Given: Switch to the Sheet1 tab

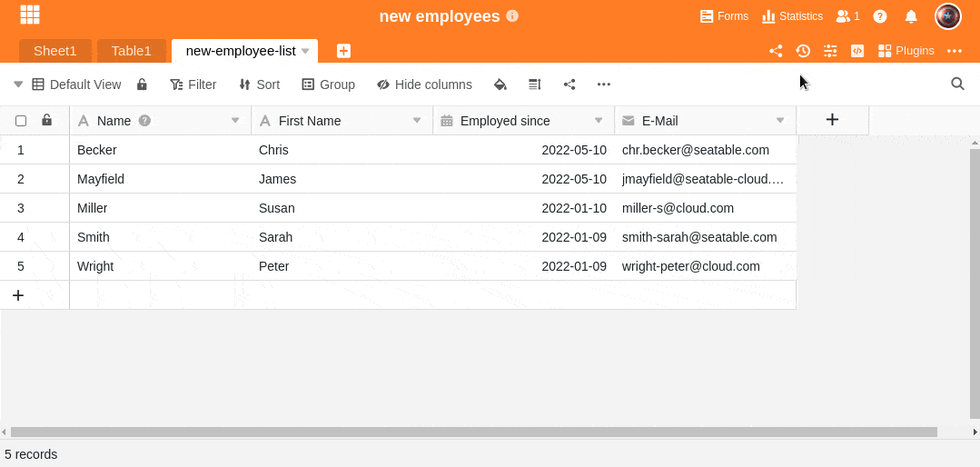Looking at the screenshot, I should click(x=55, y=51).
